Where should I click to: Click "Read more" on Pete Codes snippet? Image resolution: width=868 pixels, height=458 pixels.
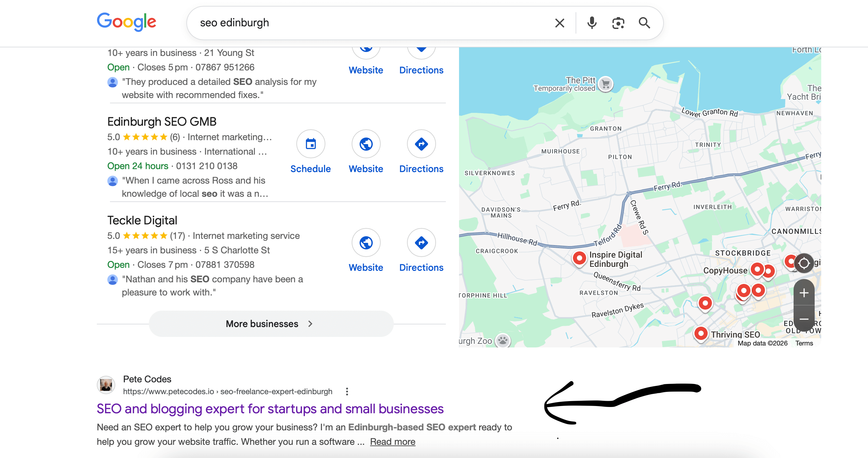point(392,442)
